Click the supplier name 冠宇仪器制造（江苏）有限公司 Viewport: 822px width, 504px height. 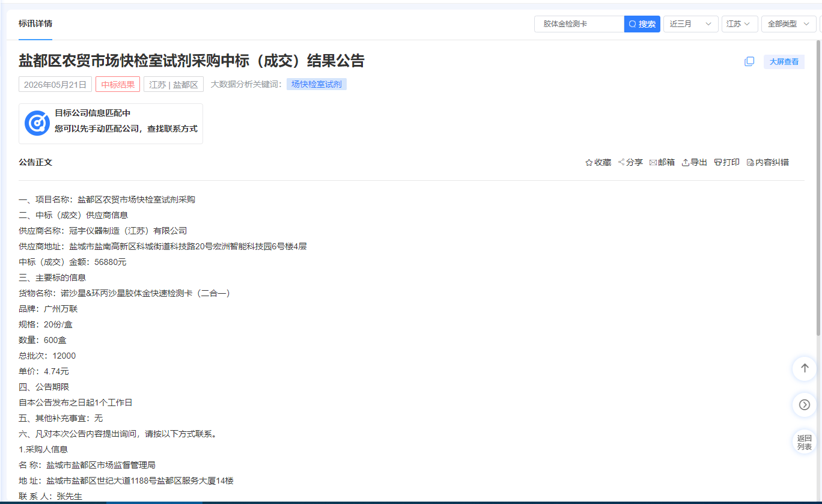(128, 231)
